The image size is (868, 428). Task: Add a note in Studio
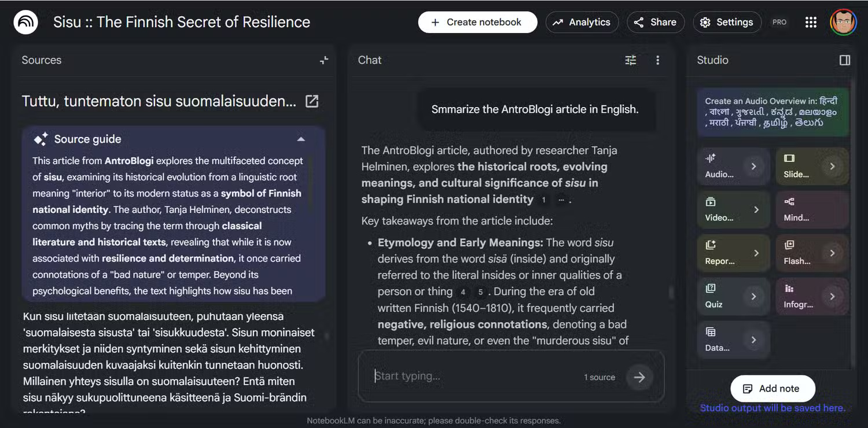click(773, 389)
